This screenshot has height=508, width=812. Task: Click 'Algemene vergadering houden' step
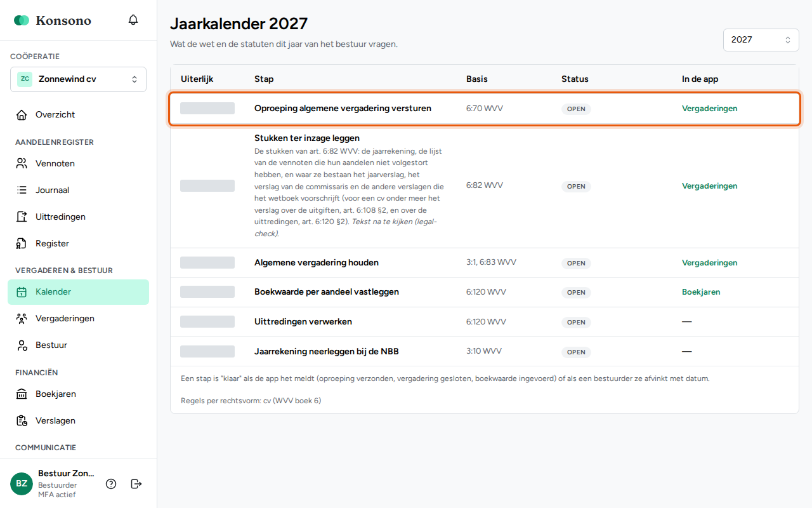click(x=317, y=263)
